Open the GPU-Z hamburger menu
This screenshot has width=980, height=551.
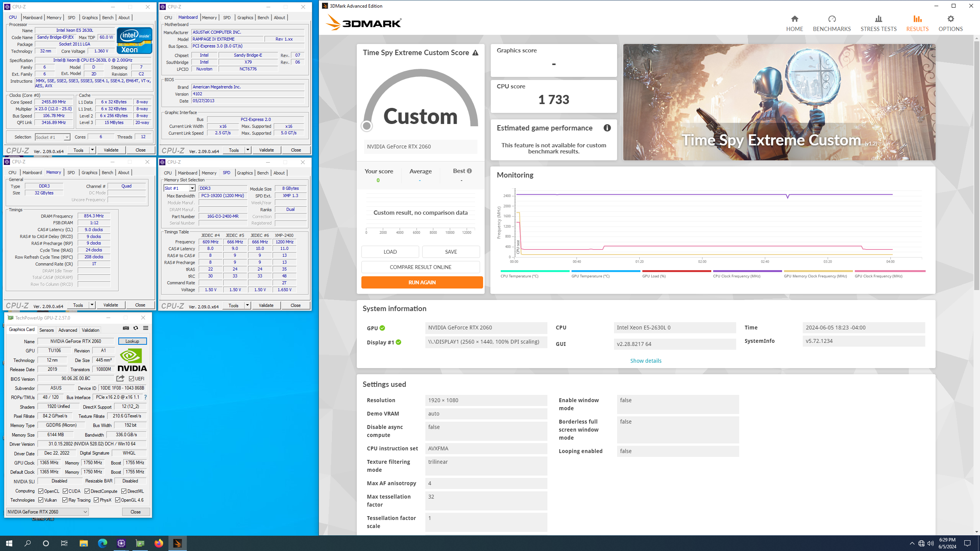145,328
